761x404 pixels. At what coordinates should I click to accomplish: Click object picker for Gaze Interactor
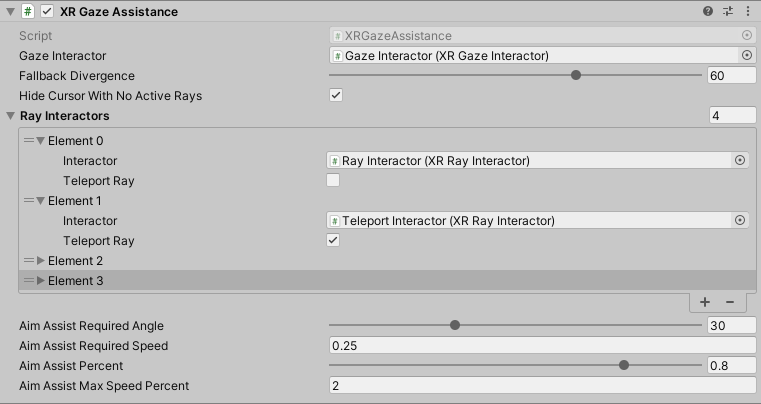(x=746, y=56)
